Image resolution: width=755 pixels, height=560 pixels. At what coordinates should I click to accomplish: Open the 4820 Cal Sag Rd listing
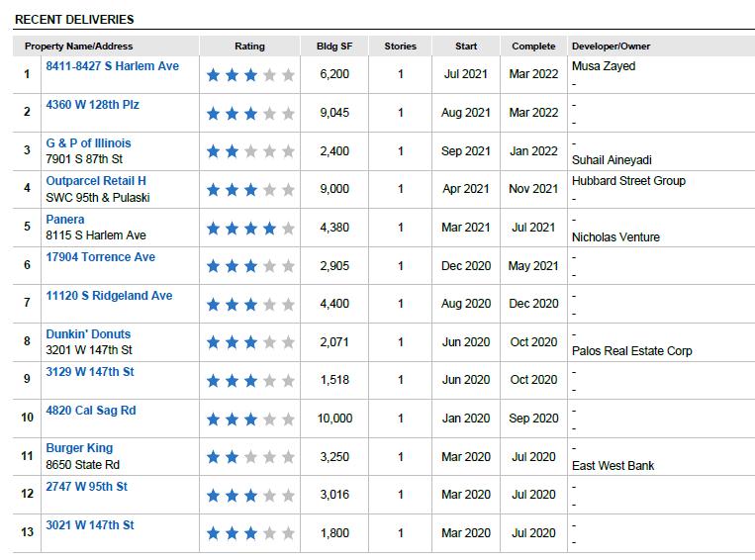(x=90, y=411)
